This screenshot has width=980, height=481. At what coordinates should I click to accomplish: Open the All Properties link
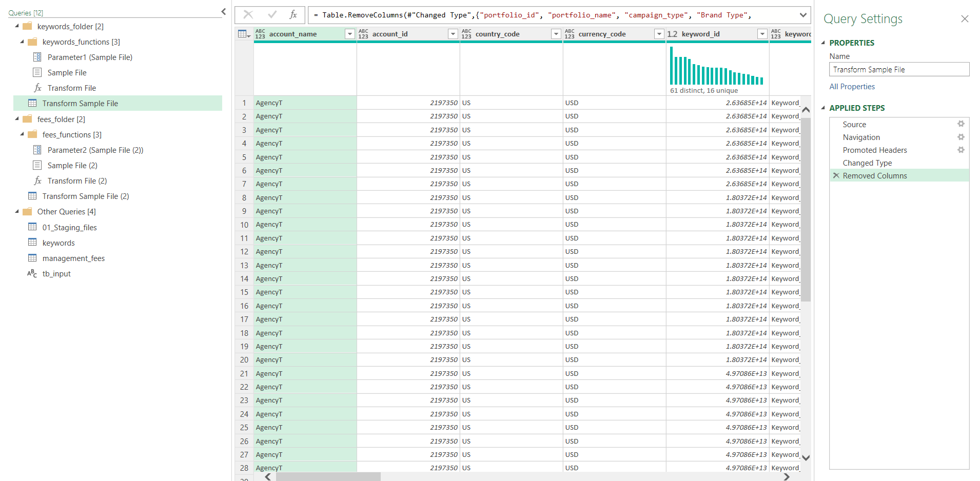(852, 86)
